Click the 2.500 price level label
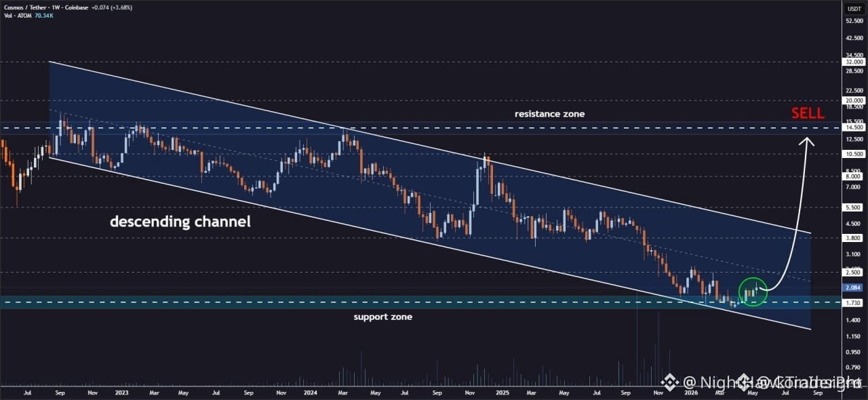Viewport: 868px width, 400px height. (853, 273)
